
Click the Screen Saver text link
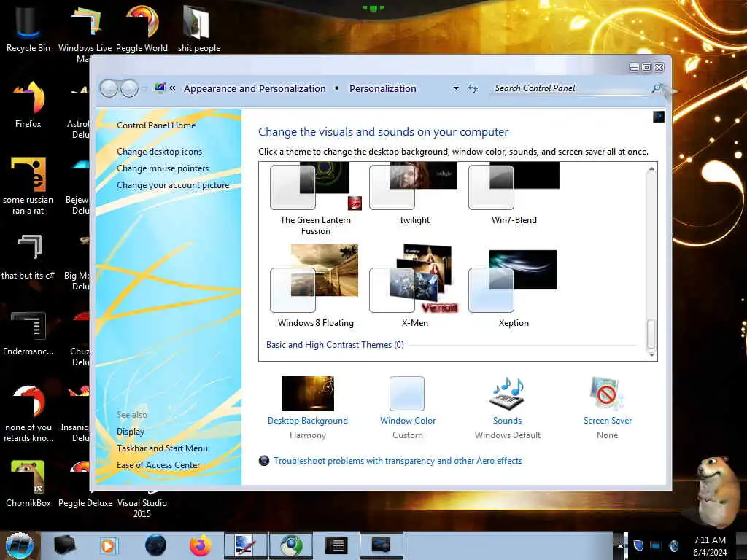tap(608, 421)
